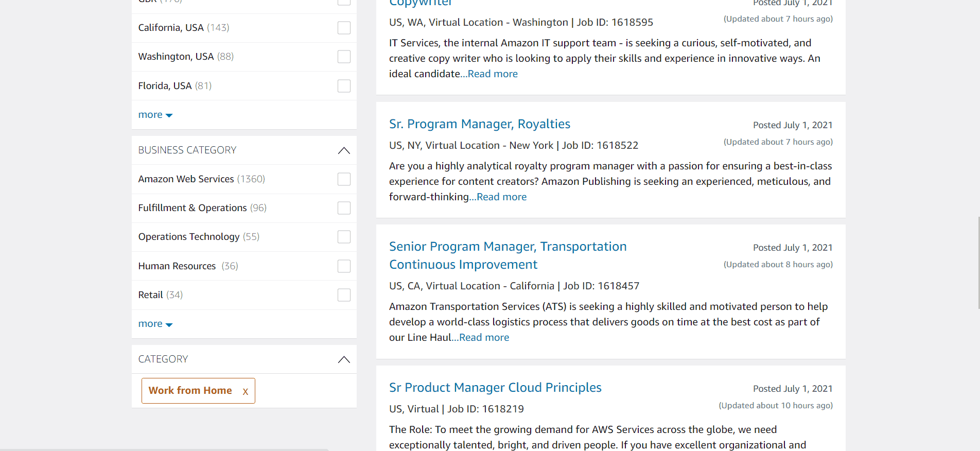Select the Amazon Web Services business category checkbox
The width and height of the screenshot is (980, 451).
click(343, 179)
